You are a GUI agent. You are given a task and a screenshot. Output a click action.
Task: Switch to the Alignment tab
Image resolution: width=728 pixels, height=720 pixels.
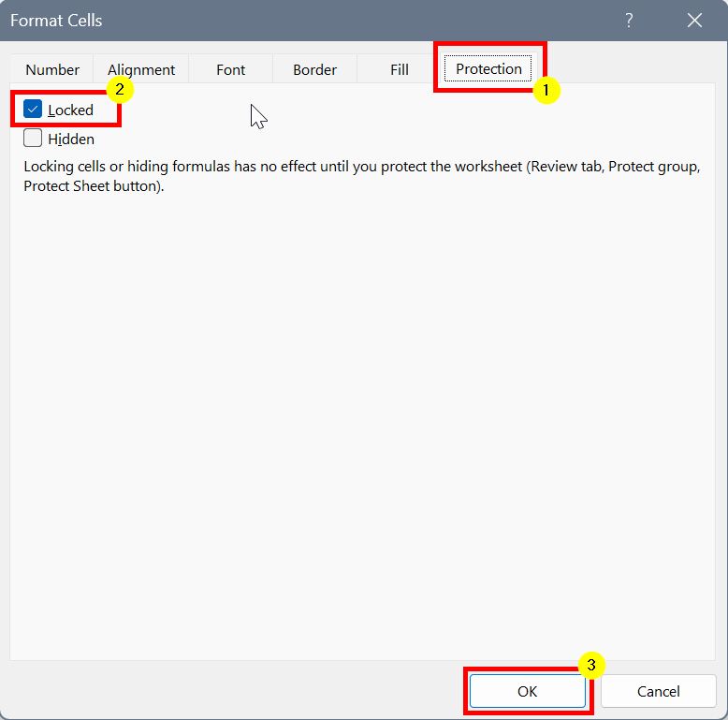[141, 69]
